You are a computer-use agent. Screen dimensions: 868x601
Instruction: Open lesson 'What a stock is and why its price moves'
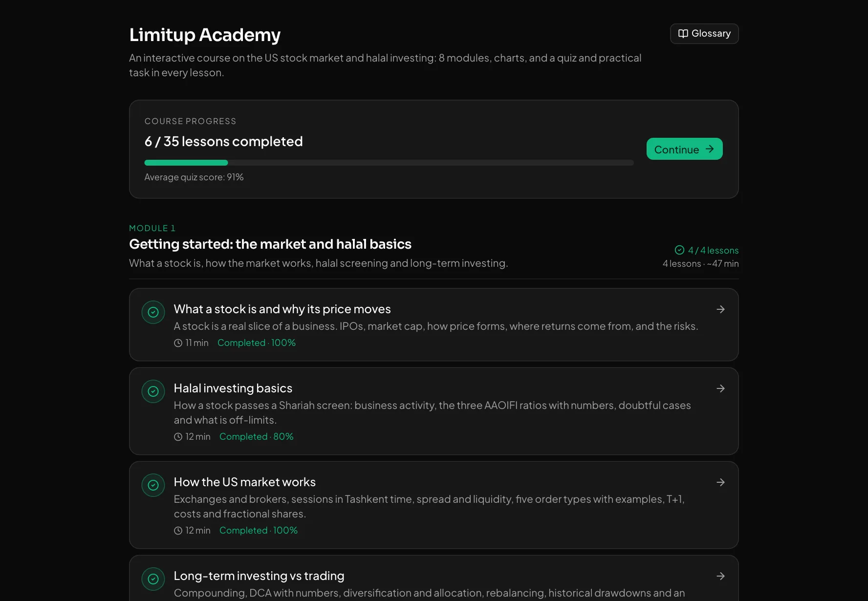tap(434, 325)
